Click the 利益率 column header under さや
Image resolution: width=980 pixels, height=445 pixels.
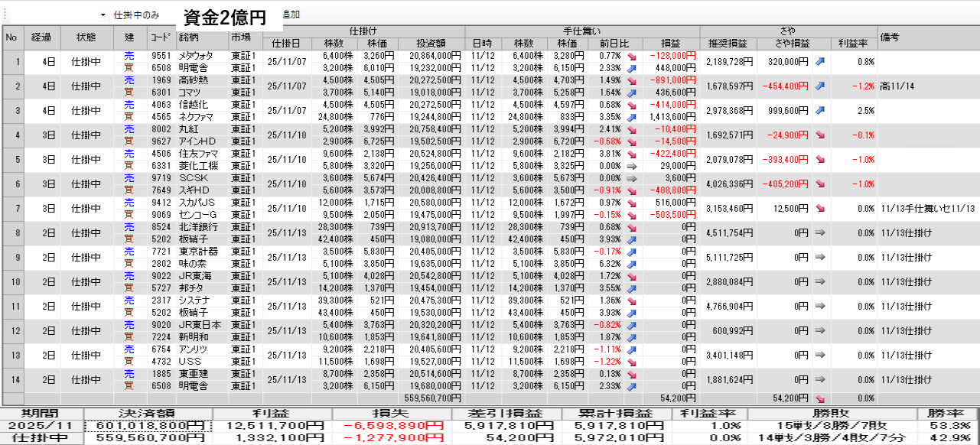click(852, 44)
